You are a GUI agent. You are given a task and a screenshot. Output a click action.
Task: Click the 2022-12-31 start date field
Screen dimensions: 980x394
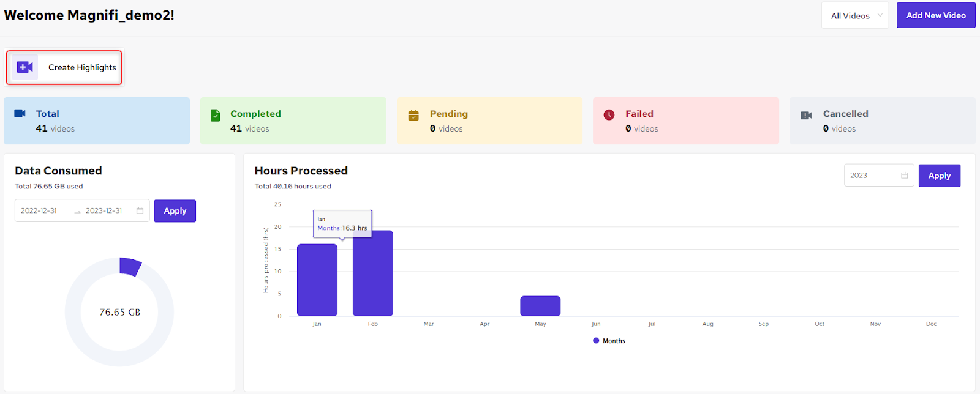(x=39, y=210)
